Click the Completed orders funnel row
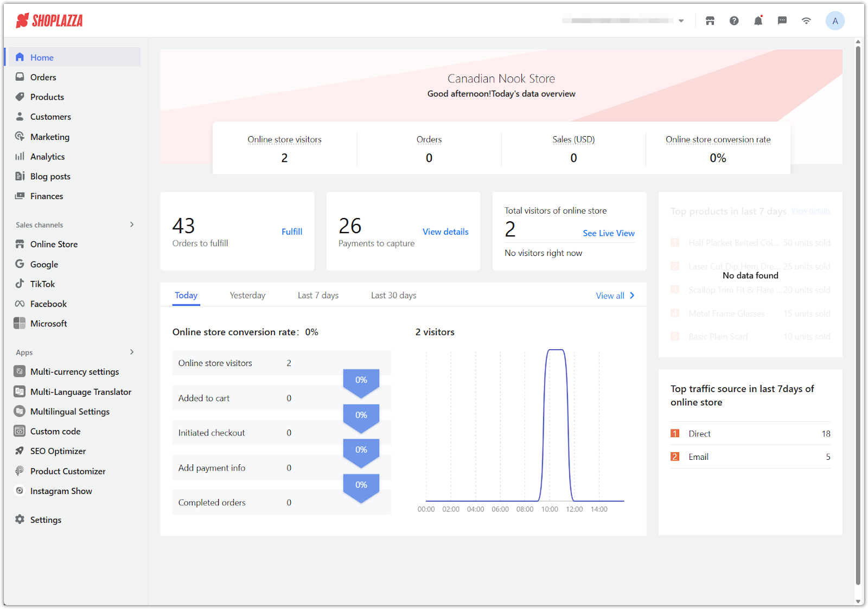 click(282, 503)
